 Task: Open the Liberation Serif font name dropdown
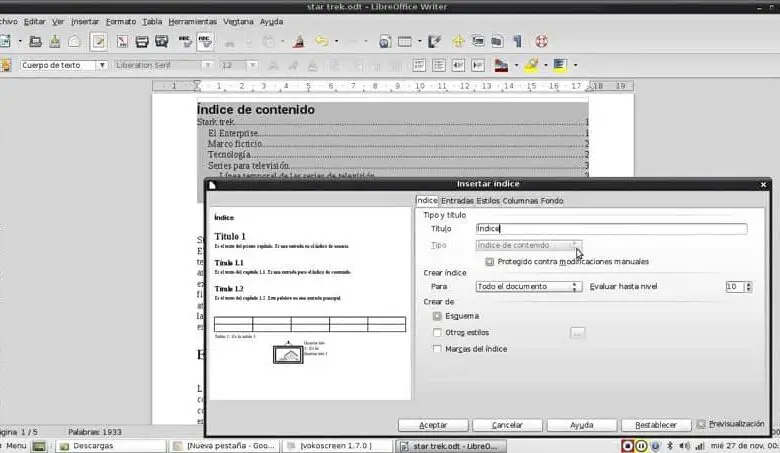click(x=208, y=65)
